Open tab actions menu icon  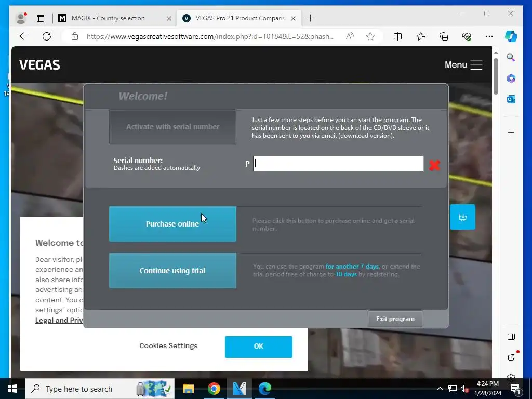41,18
